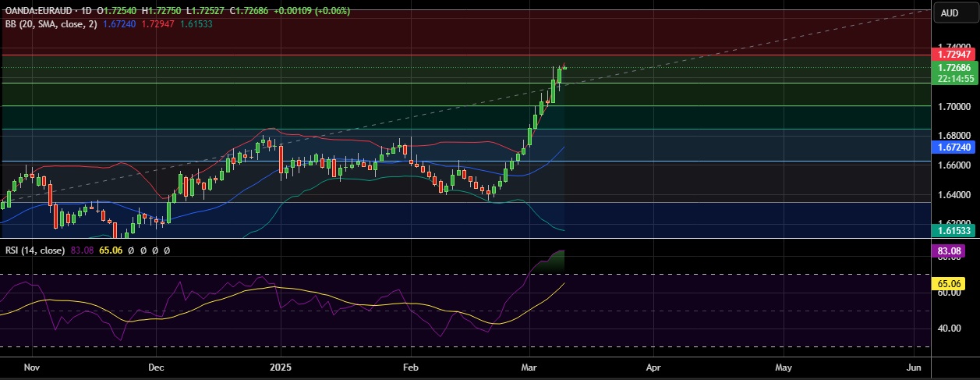The width and height of the screenshot is (980, 380).
Task: Click the Mar label on time axis
Action: (530, 366)
